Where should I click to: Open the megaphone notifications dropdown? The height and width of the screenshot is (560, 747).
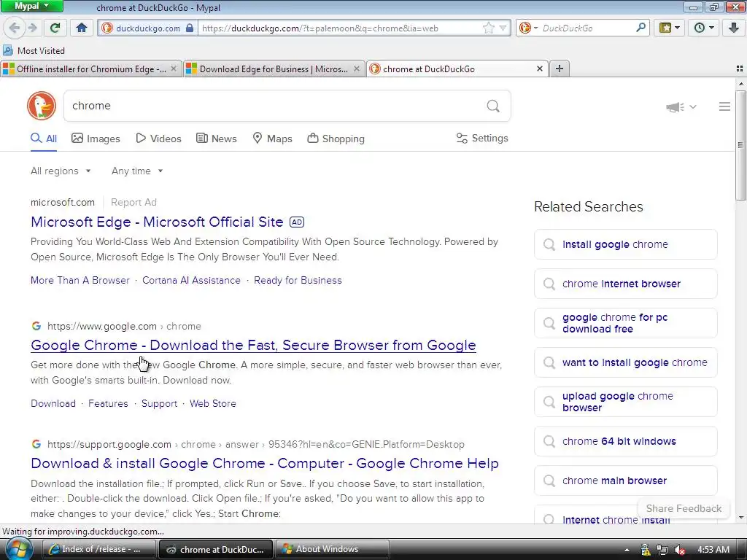[x=681, y=106]
